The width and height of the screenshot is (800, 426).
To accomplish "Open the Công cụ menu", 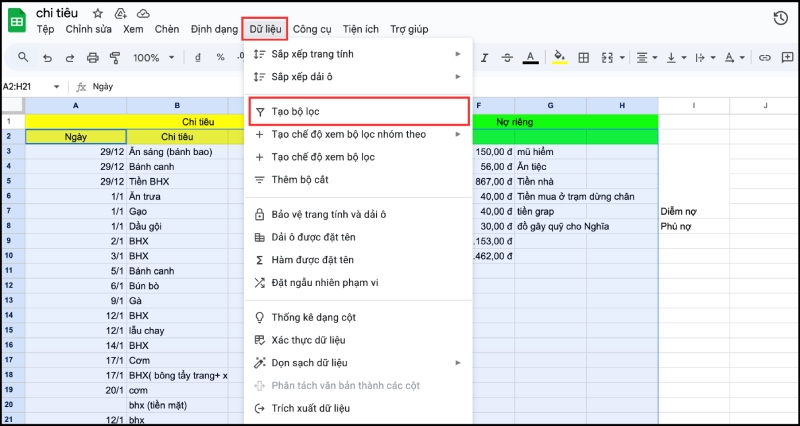I will pos(312,29).
